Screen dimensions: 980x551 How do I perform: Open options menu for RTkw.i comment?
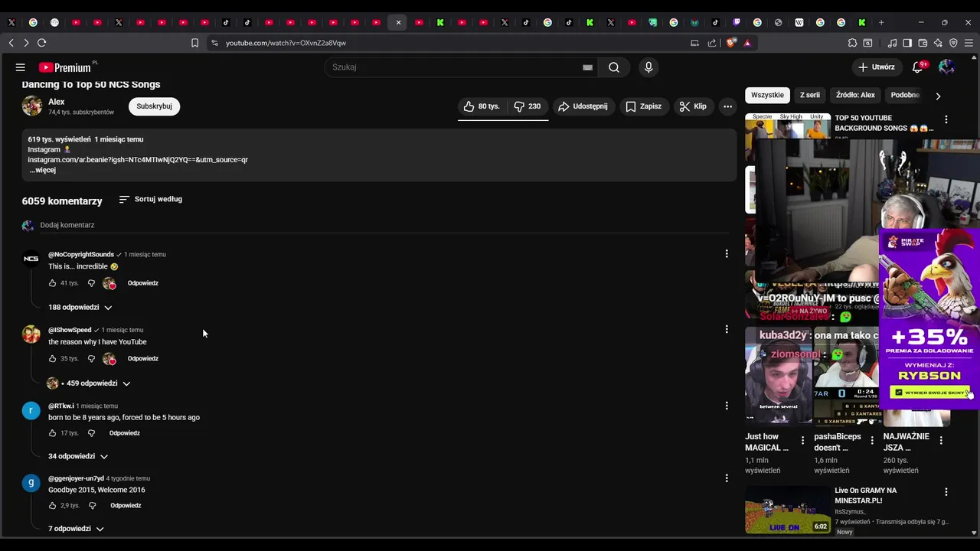coord(727,405)
